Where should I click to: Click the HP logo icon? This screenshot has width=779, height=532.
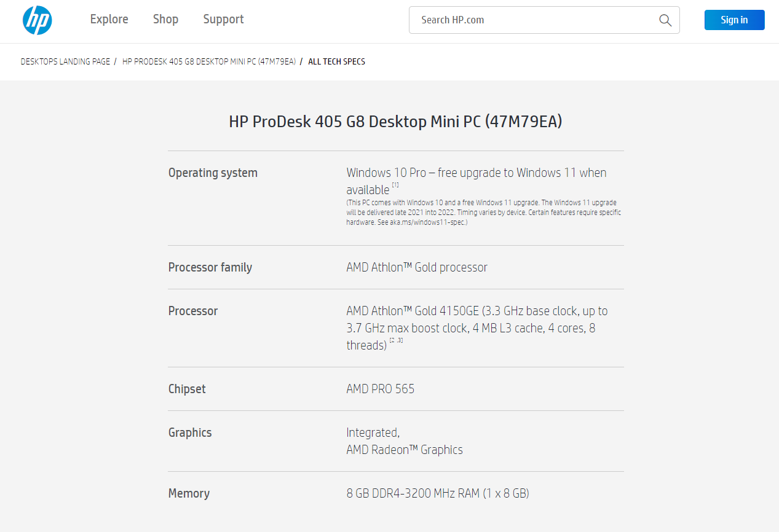click(x=37, y=20)
